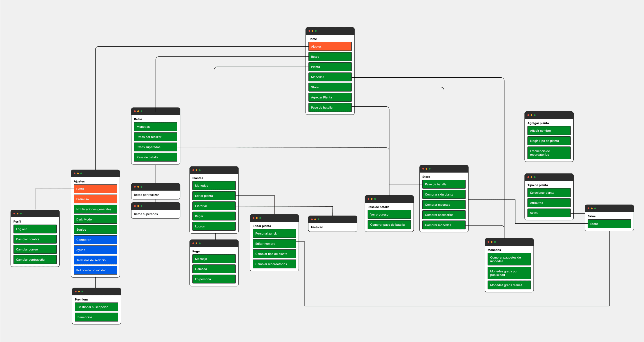This screenshot has height=342, width=644.
Task: Click Elegir Tipo de planta block
Action: [x=549, y=141]
